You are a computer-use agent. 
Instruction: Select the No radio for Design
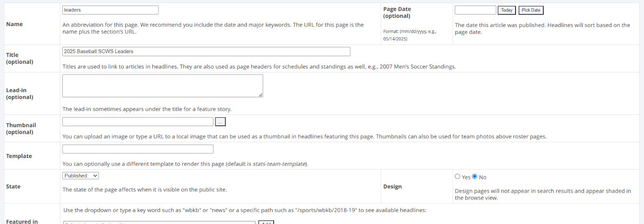click(x=474, y=176)
